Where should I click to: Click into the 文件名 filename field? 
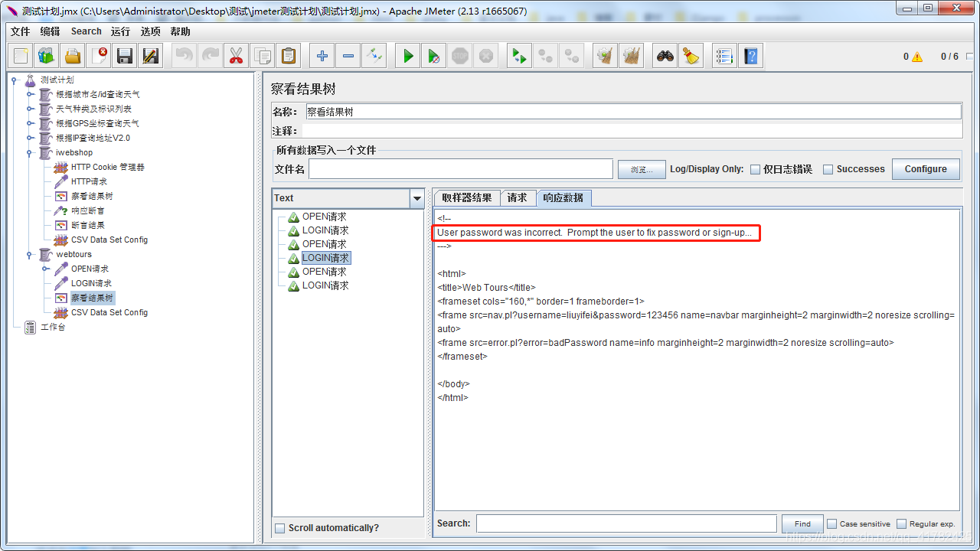(x=461, y=169)
